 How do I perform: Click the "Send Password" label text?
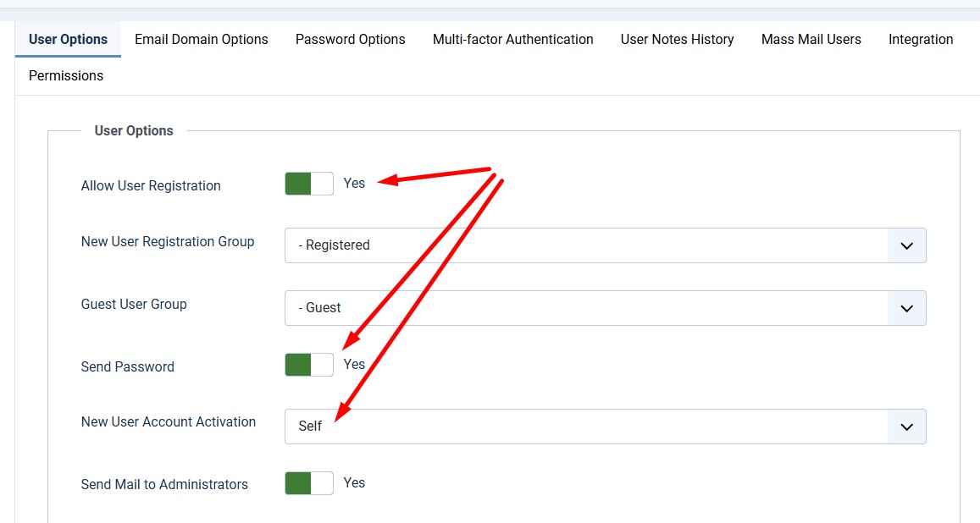(128, 367)
